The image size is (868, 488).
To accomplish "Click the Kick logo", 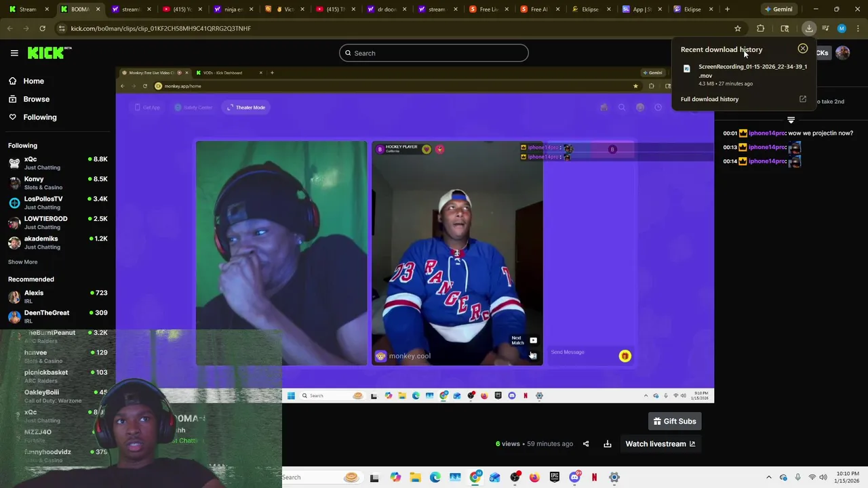I will coord(49,53).
